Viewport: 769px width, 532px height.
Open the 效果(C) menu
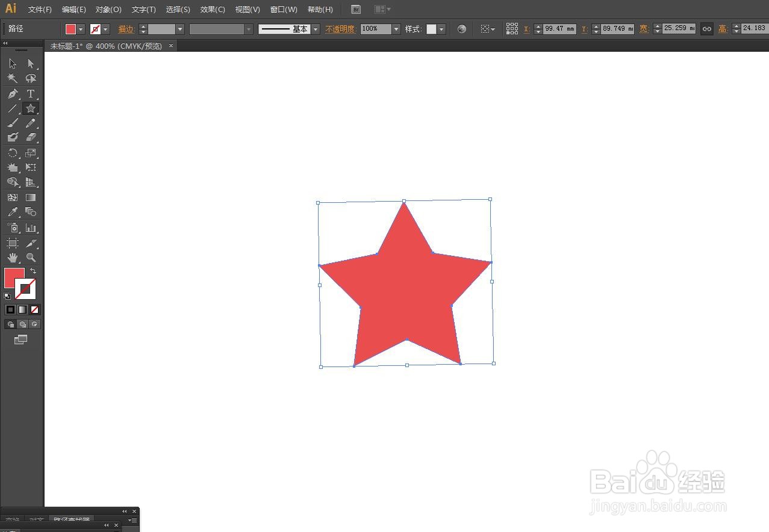tap(213, 10)
